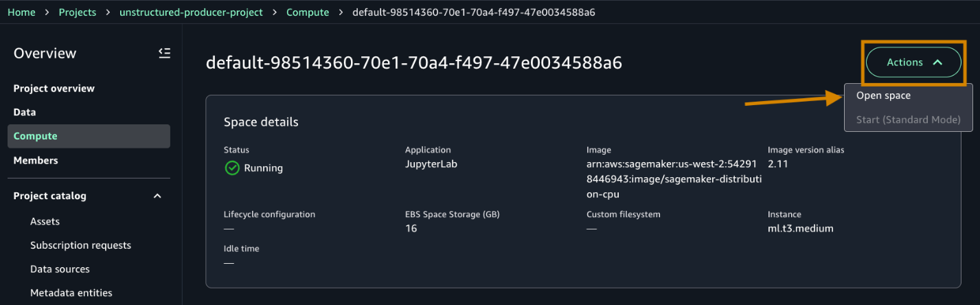Open Metadata entities item
The image size is (980, 305).
[x=71, y=293]
